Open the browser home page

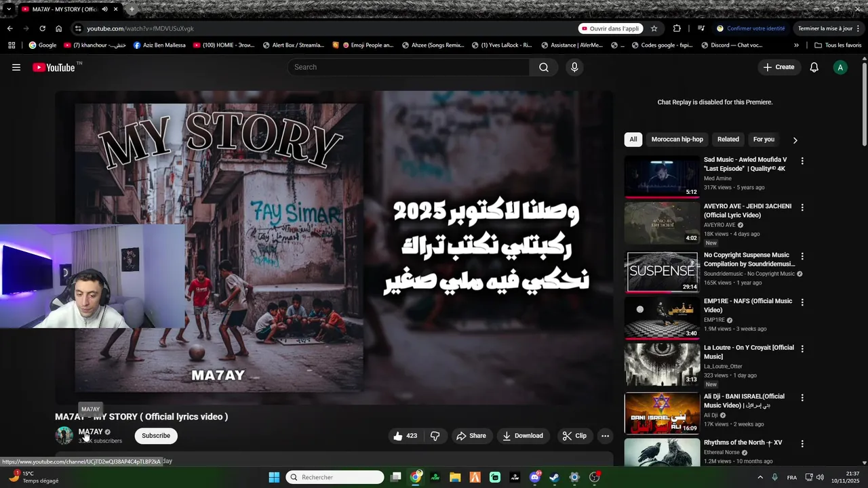(58, 28)
